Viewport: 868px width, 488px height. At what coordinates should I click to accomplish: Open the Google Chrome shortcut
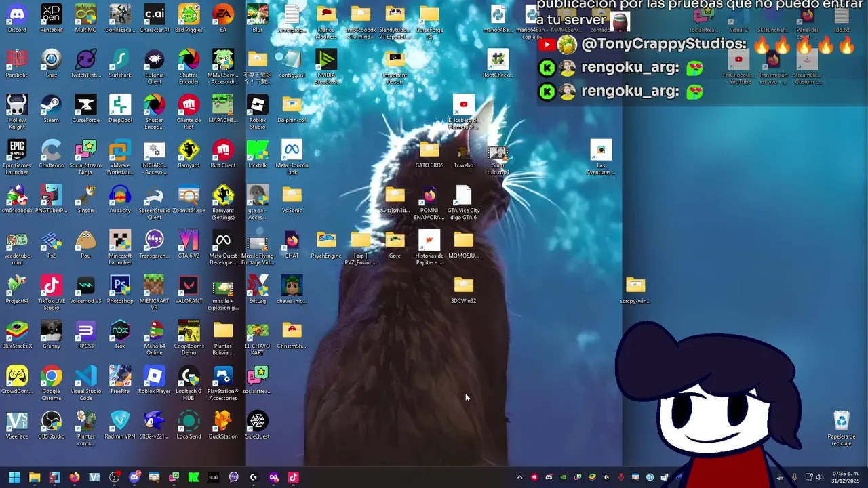(51, 384)
